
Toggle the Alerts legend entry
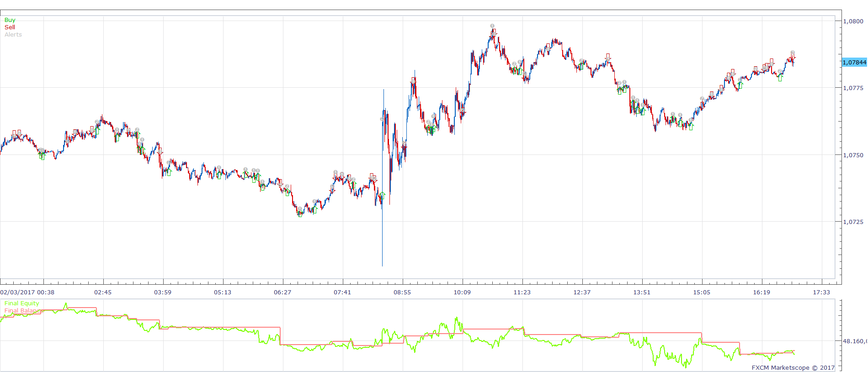(x=13, y=35)
